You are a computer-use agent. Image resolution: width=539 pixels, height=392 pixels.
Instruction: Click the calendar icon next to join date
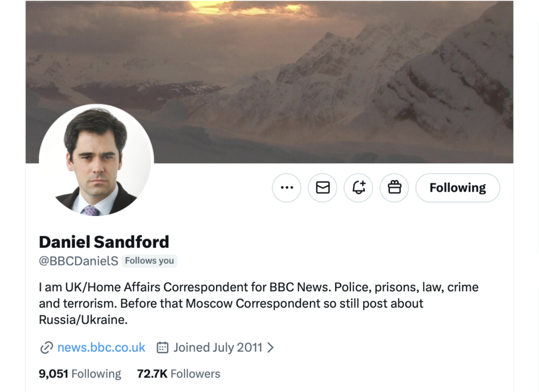[x=162, y=348]
